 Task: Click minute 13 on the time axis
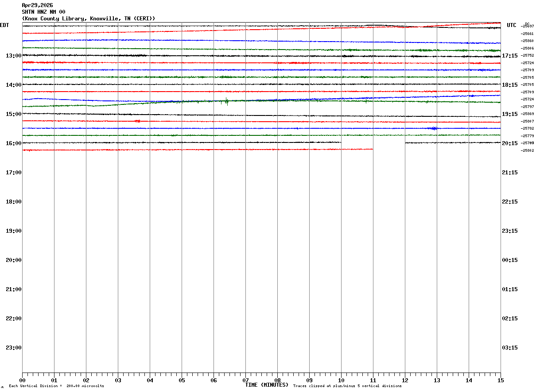(x=437, y=380)
